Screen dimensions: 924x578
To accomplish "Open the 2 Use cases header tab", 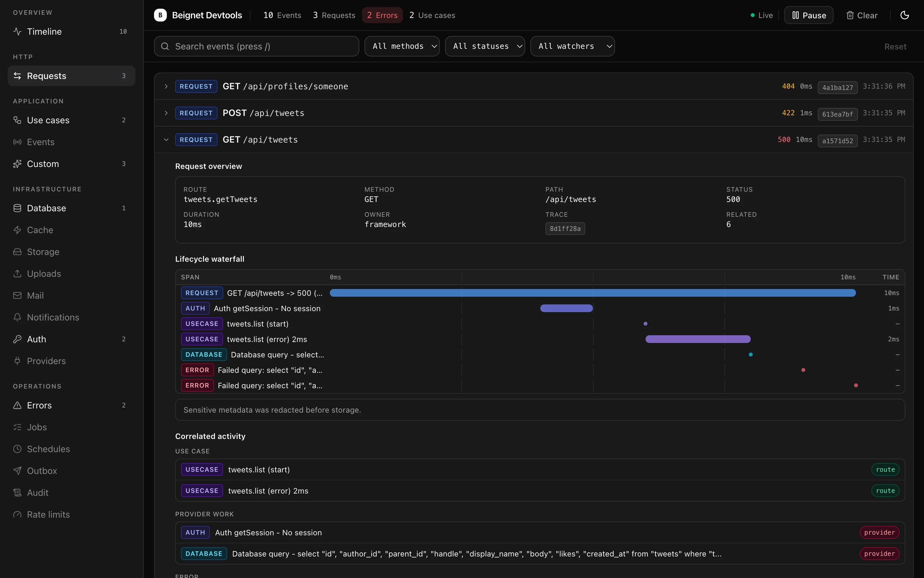I will (x=432, y=15).
